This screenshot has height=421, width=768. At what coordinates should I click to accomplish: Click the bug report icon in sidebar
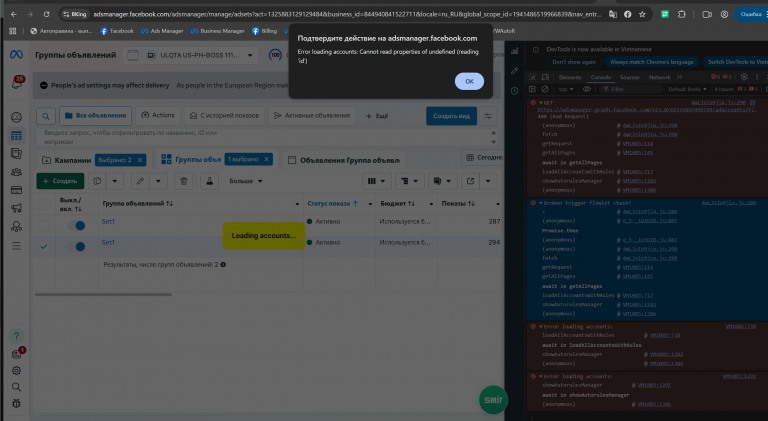[16, 403]
